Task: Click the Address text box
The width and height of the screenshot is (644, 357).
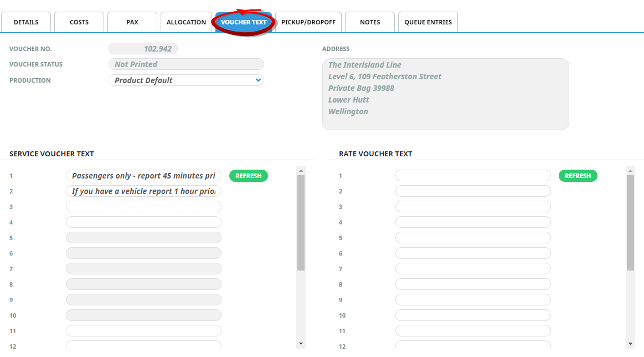Action: [x=445, y=94]
